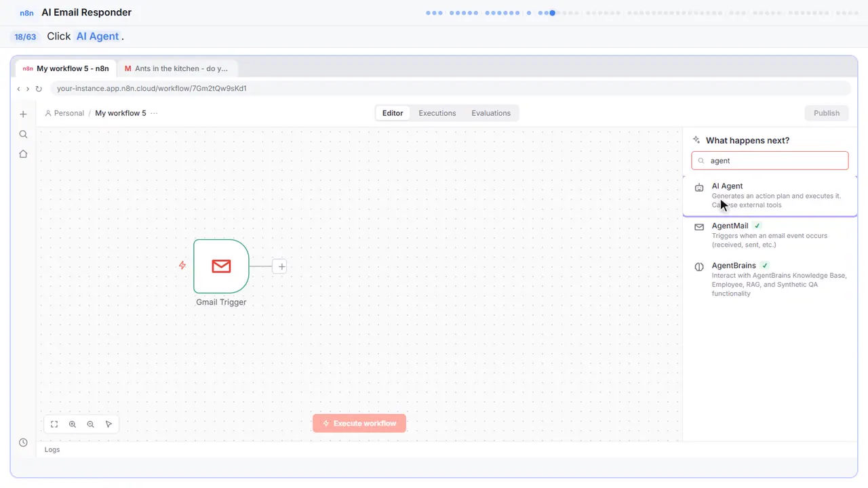Click the browser back arrow
Screen dimensions: 868x488
click(x=19, y=89)
